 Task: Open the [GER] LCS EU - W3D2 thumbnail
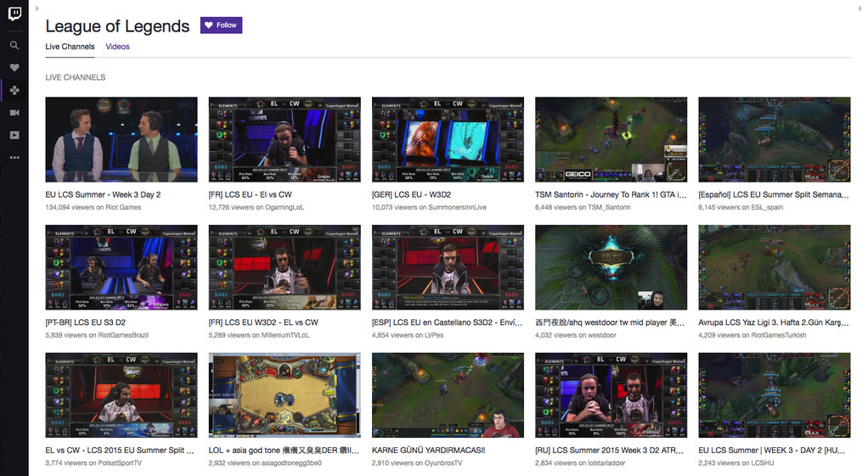click(448, 139)
